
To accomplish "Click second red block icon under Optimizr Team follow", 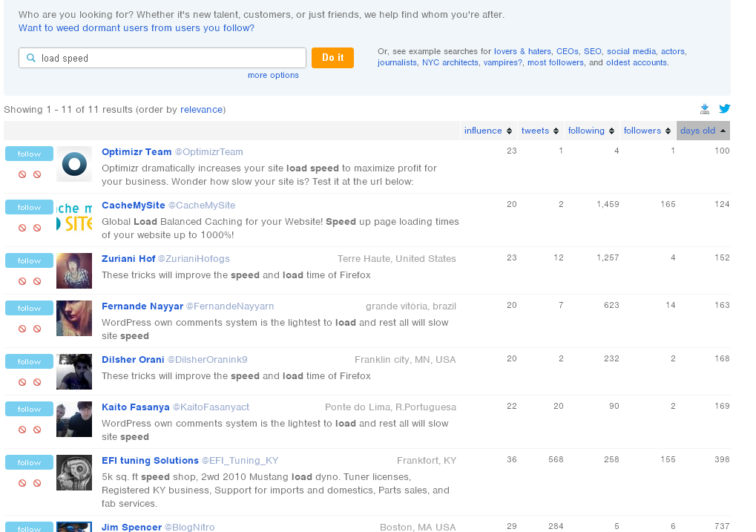I will [37, 174].
